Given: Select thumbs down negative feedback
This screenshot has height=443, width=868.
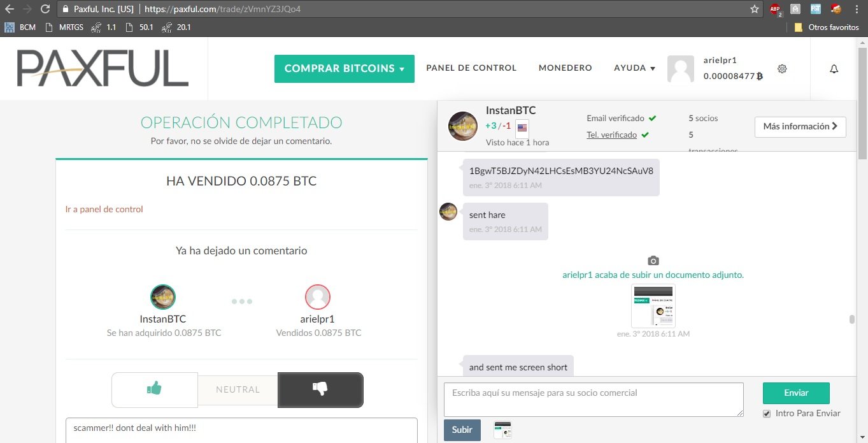Looking at the screenshot, I should click(320, 389).
